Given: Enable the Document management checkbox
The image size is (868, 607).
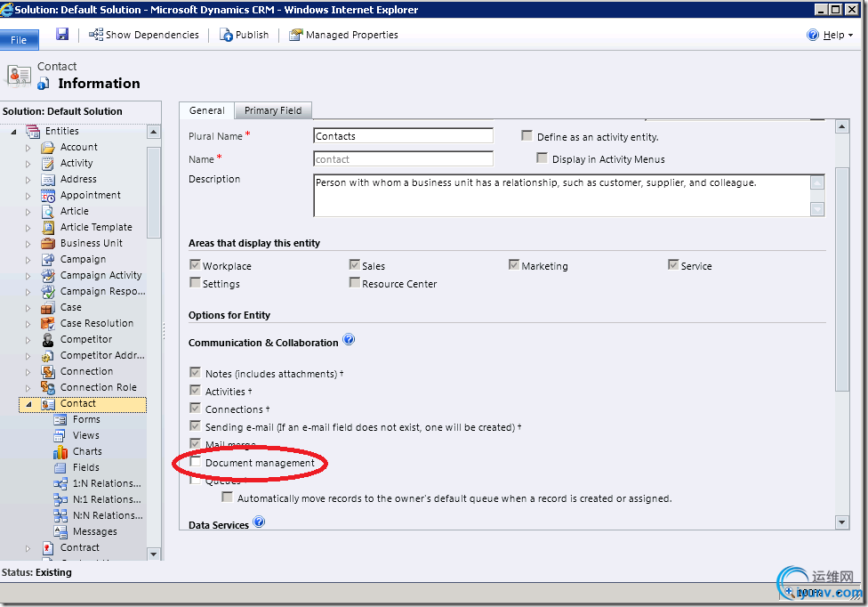Looking at the screenshot, I should (195, 461).
